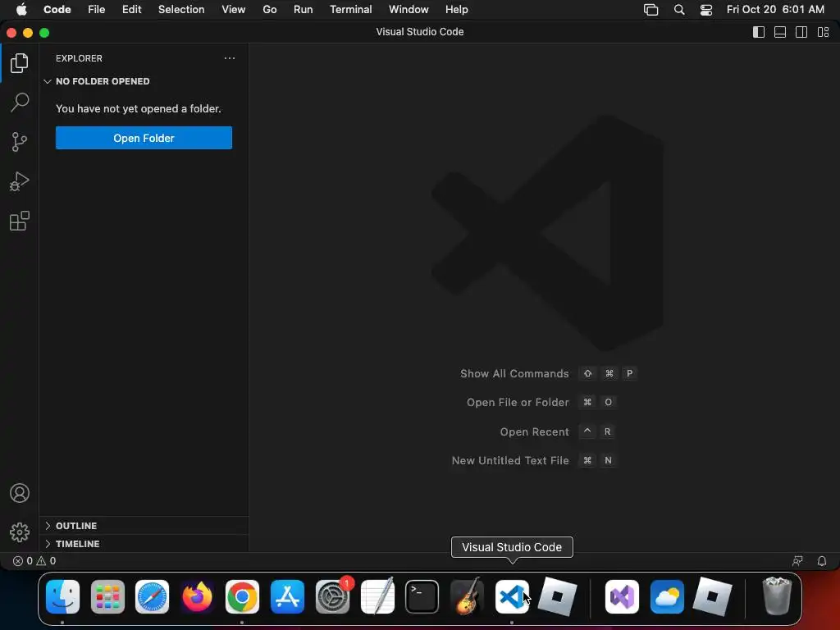Open Finder from the Dock

click(62, 596)
